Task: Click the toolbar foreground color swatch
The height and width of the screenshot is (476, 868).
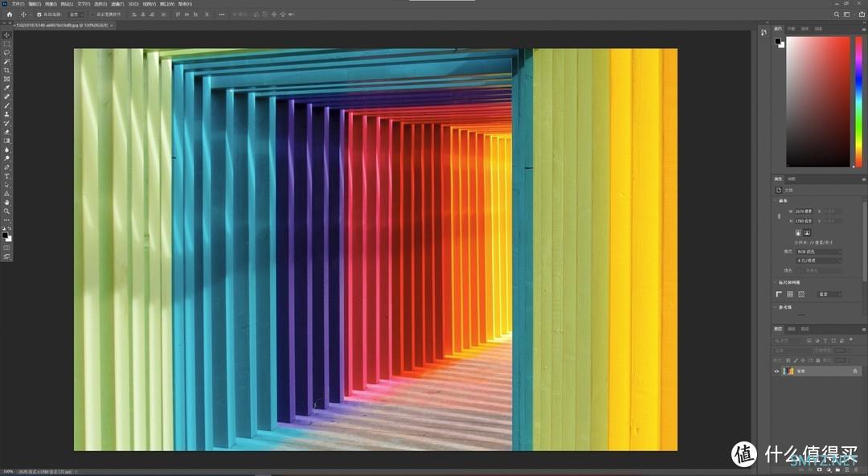Action: click(5, 235)
